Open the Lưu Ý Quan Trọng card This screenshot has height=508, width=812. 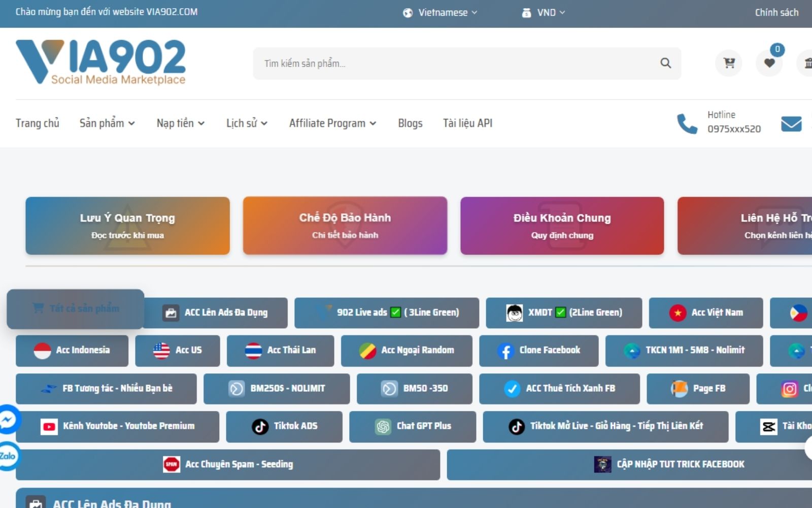tap(127, 226)
